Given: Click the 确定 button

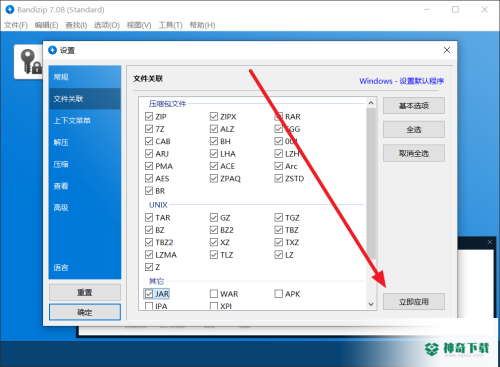Looking at the screenshot, I should click(x=85, y=312).
